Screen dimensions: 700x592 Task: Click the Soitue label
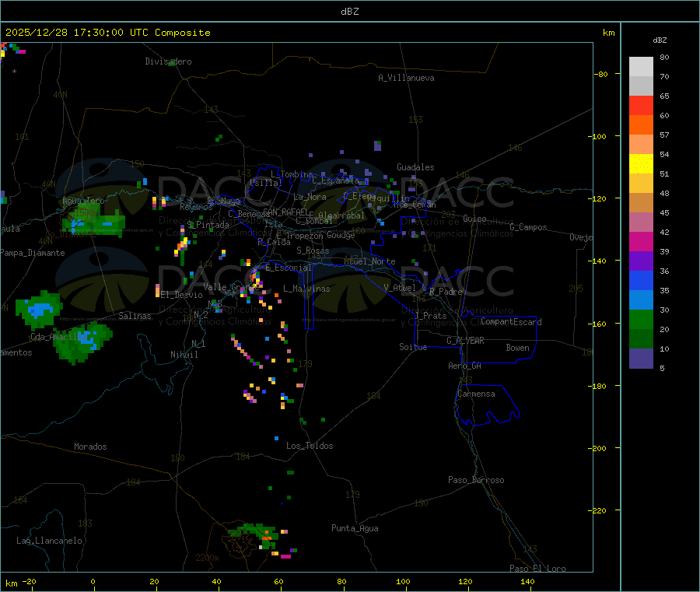(x=413, y=347)
